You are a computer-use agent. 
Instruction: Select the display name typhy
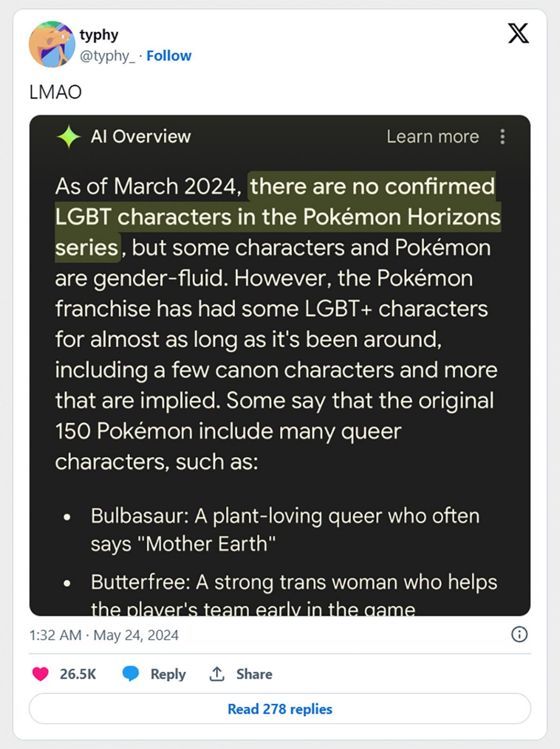98,34
